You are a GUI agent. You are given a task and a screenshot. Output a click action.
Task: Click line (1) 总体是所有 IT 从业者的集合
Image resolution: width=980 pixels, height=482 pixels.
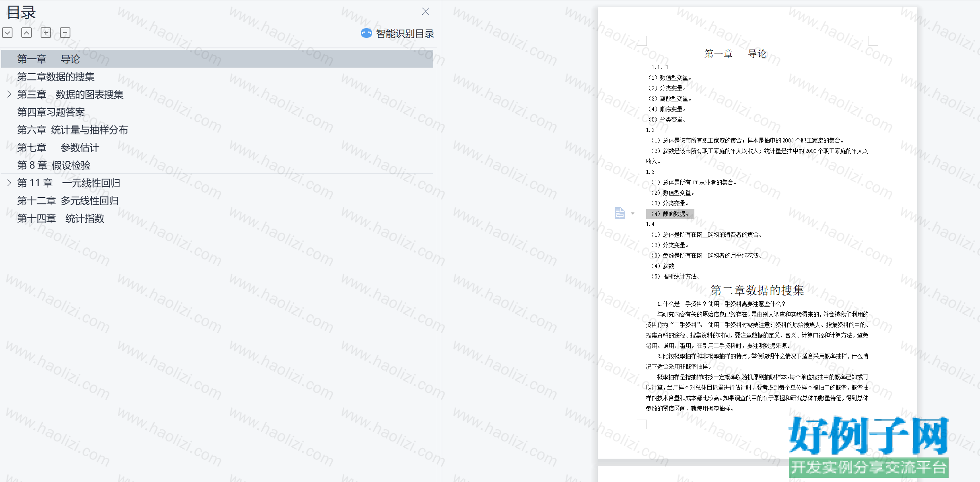tap(694, 182)
